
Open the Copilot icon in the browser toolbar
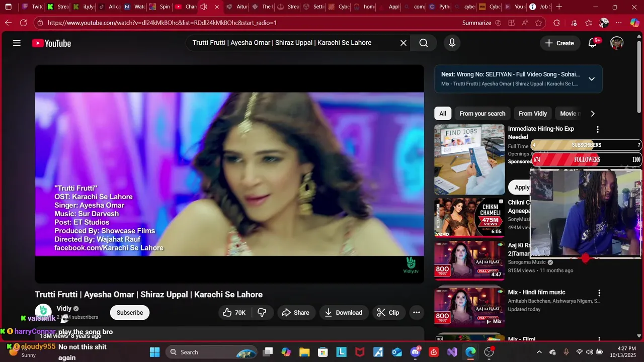pyautogui.click(x=634, y=23)
